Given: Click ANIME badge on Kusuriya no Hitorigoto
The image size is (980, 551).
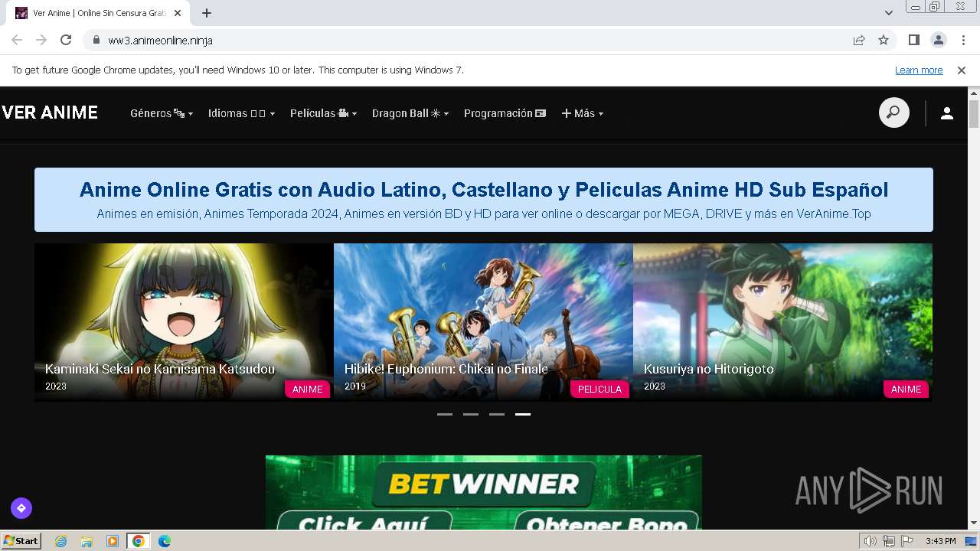Looking at the screenshot, I should 906,389.
